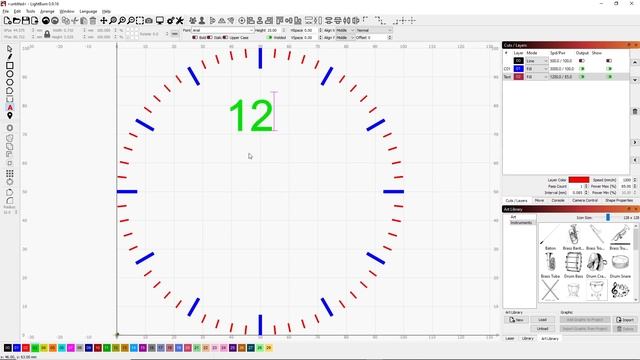The height and width of the screenshot is (360, 640).
Task: Click the Offset Shapes tool in left toolbar
Action: (10, 128)
